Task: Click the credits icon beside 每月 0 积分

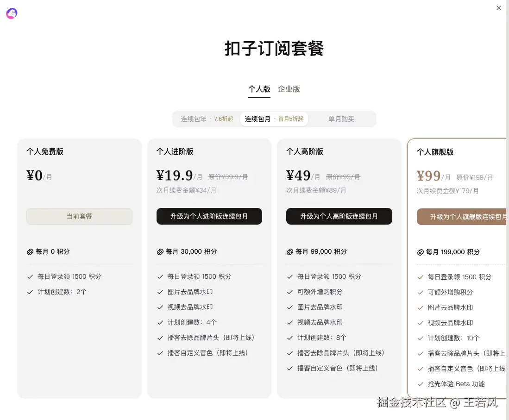Action: pos(30,252)
